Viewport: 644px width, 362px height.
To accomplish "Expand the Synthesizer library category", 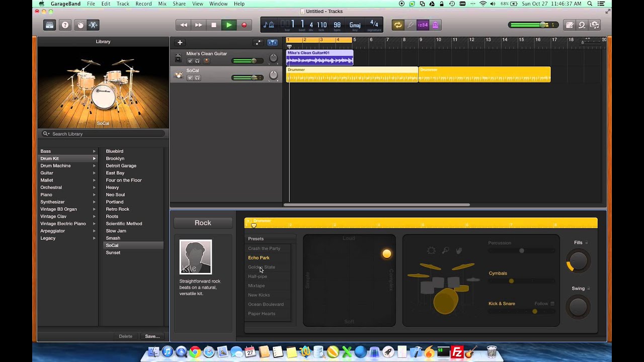I will pos(94,202).
